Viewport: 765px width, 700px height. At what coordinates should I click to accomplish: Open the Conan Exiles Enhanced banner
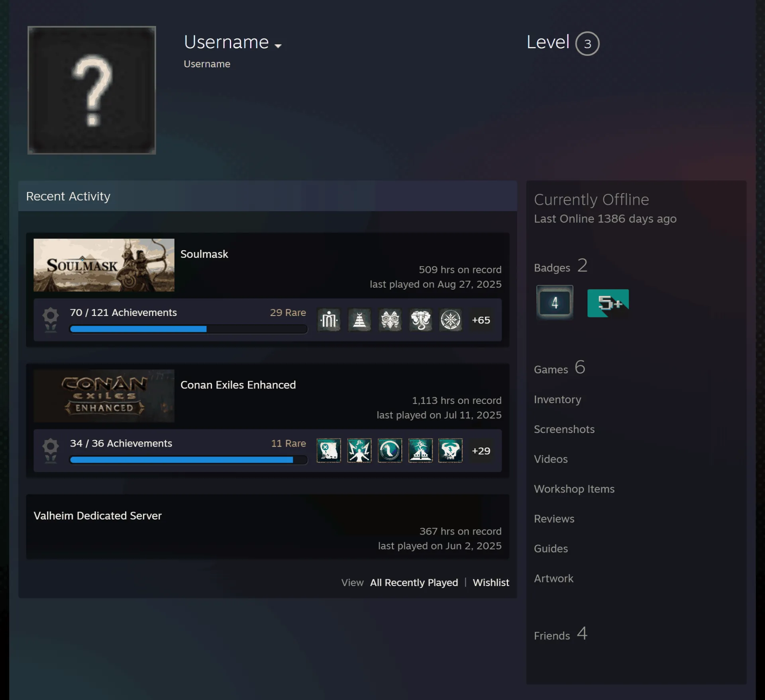tap(104, 396)
